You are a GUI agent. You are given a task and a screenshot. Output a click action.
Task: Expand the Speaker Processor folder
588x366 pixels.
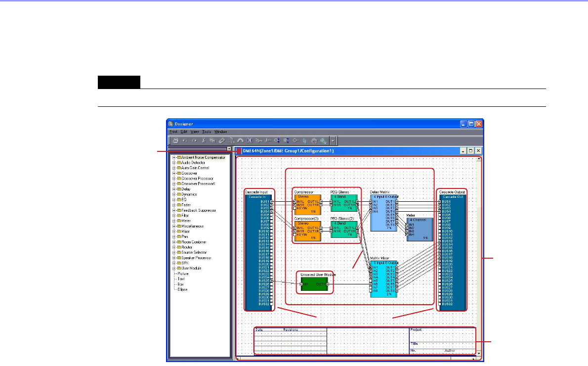point(174,258)
